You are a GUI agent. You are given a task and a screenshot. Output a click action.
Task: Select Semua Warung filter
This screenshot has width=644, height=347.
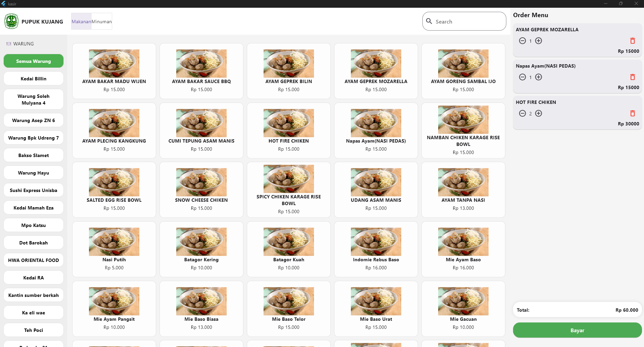34,61
